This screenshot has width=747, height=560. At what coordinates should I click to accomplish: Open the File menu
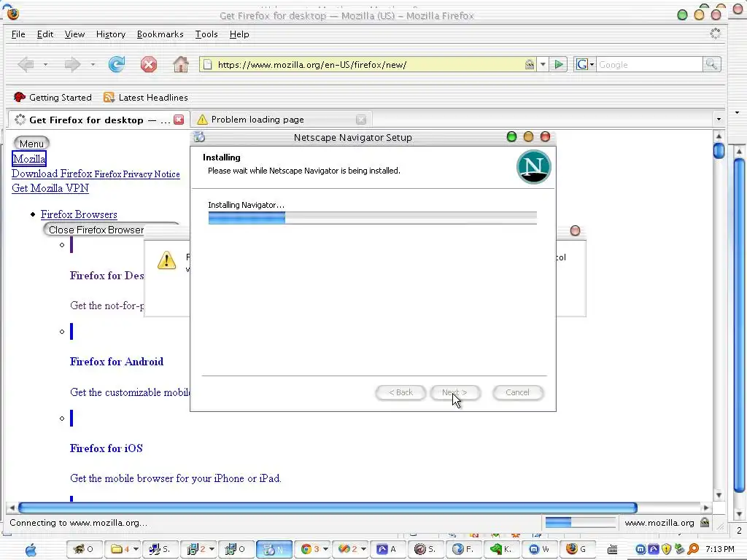point(18,34)
